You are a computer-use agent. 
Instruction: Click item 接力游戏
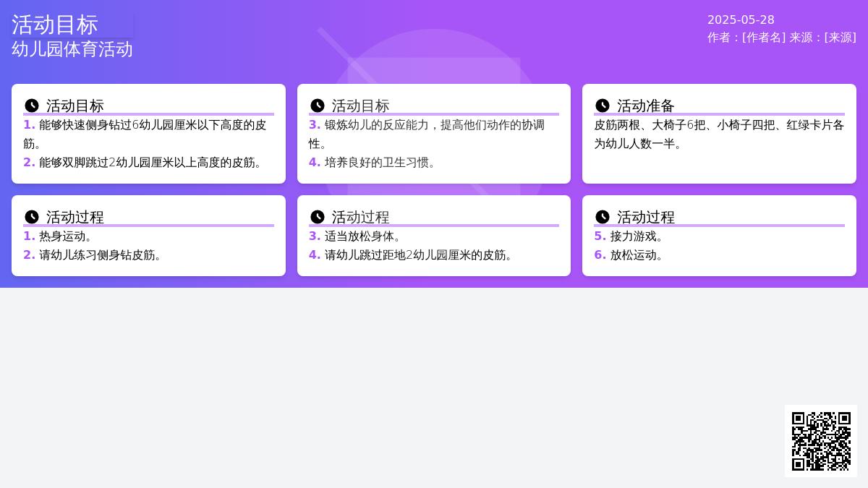pyautogui.click(x=719, y=236)
